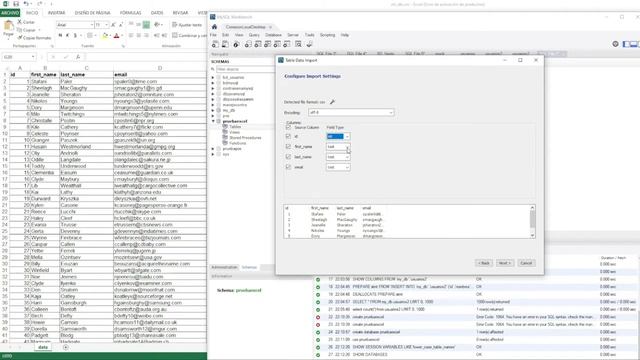Collapse the pruebaexcel schema in Navigator
The image size is (640, 360).
click(213, 121)
